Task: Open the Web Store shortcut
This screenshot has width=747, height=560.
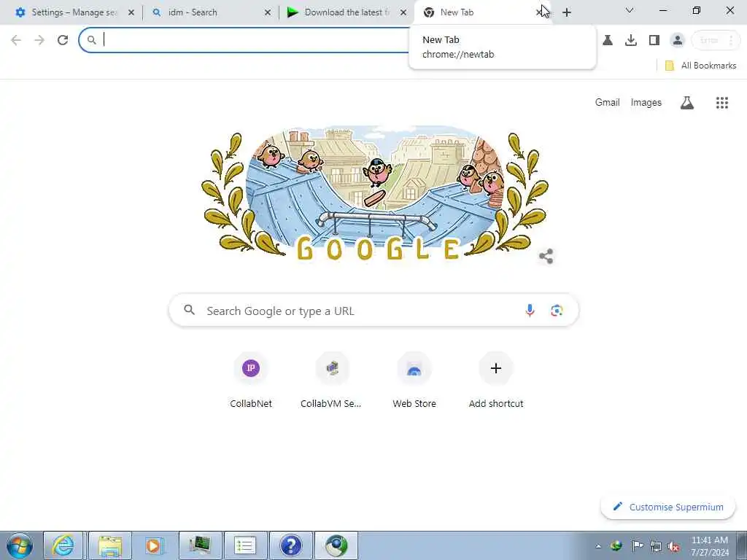Action: click(x=414, y=380)
